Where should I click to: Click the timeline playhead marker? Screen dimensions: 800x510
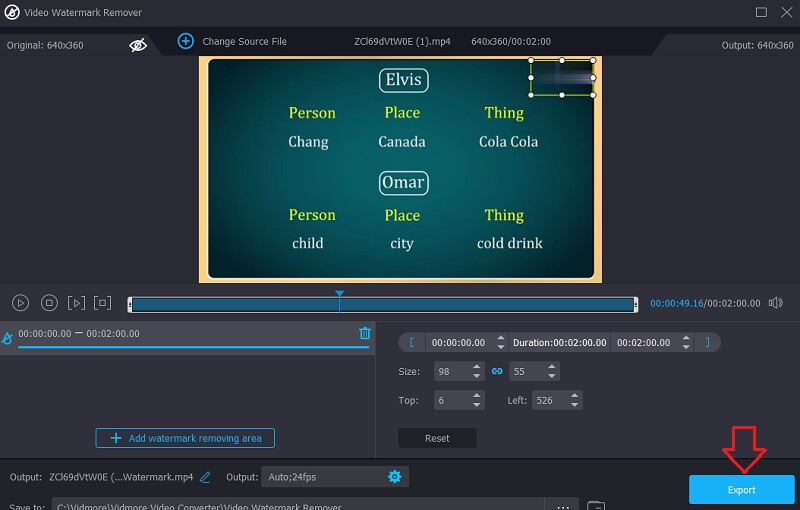[340, 295]
